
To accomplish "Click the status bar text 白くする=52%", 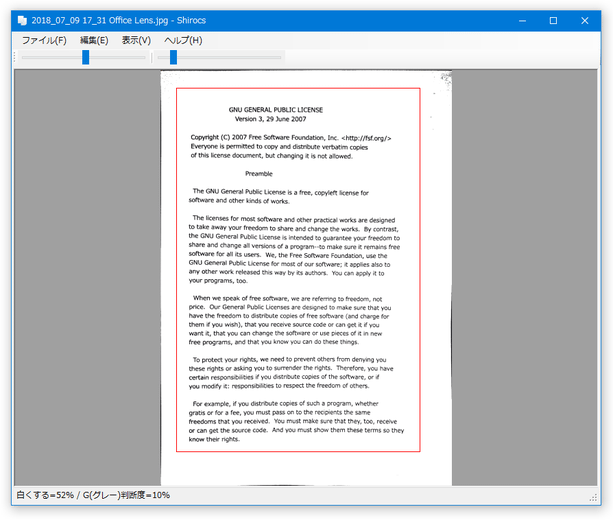I will [x=45, y=495].
